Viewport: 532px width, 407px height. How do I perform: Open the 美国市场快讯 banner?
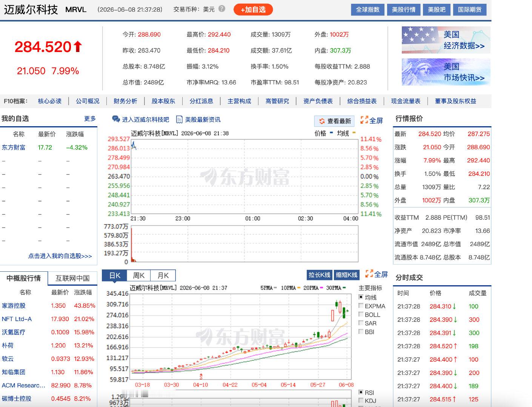[x=446, y=72]
